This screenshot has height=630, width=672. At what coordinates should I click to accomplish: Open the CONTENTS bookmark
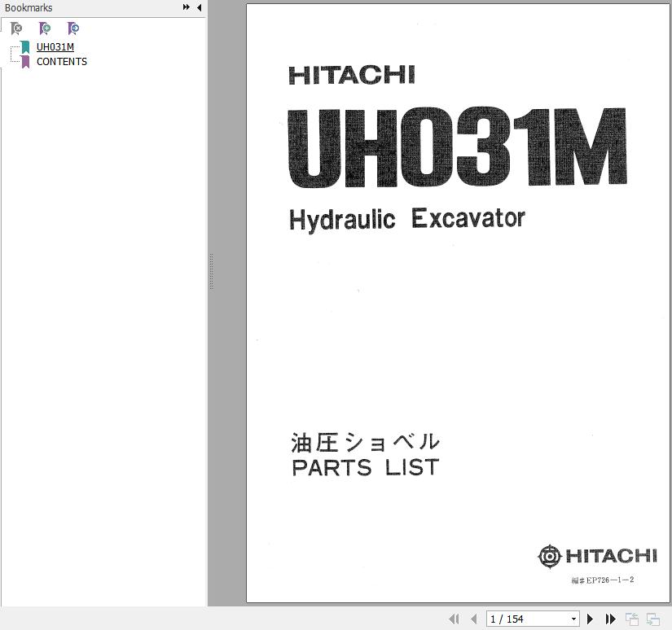tap(62, 62)
